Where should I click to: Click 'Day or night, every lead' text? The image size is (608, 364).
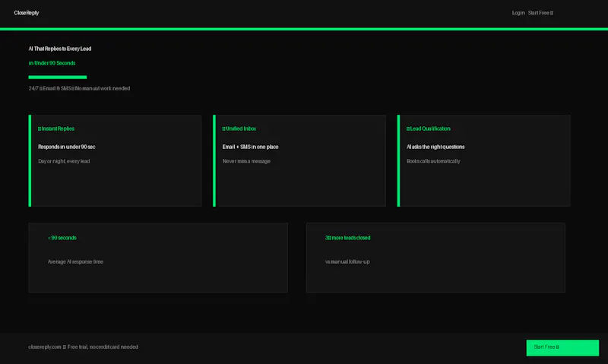pos(64,161)
